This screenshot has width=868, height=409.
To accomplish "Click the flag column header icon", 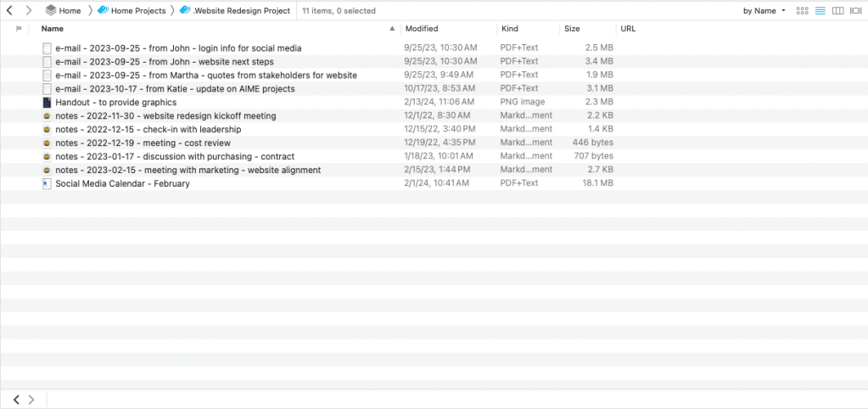I will click(x=19, y=29).
